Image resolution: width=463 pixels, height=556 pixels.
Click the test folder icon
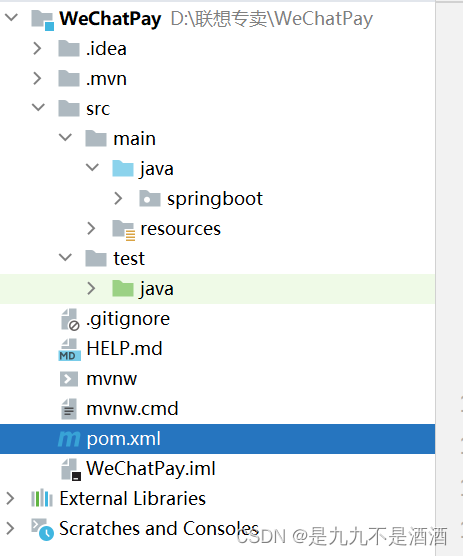pyautogui.click(x=96, y=258)
